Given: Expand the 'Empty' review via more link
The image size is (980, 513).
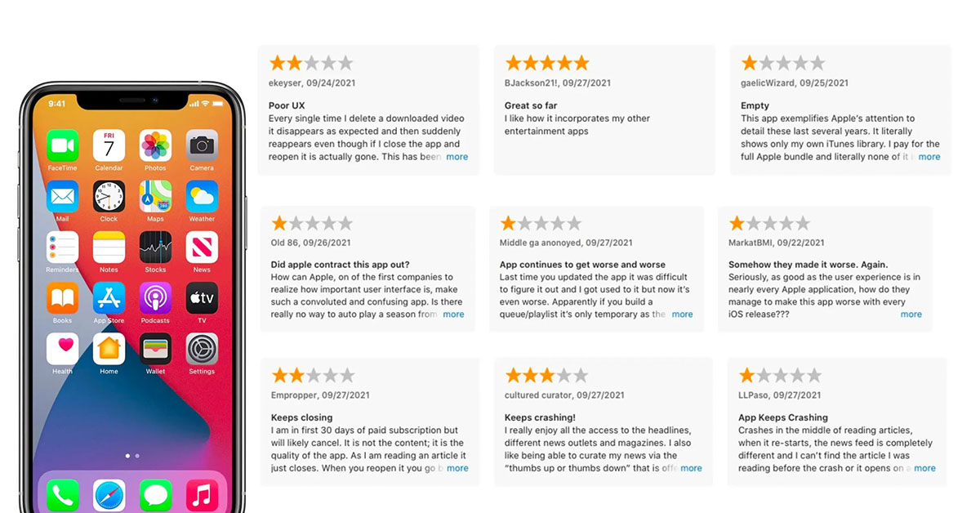Looking at the screenshot, I should click(929, 157).
